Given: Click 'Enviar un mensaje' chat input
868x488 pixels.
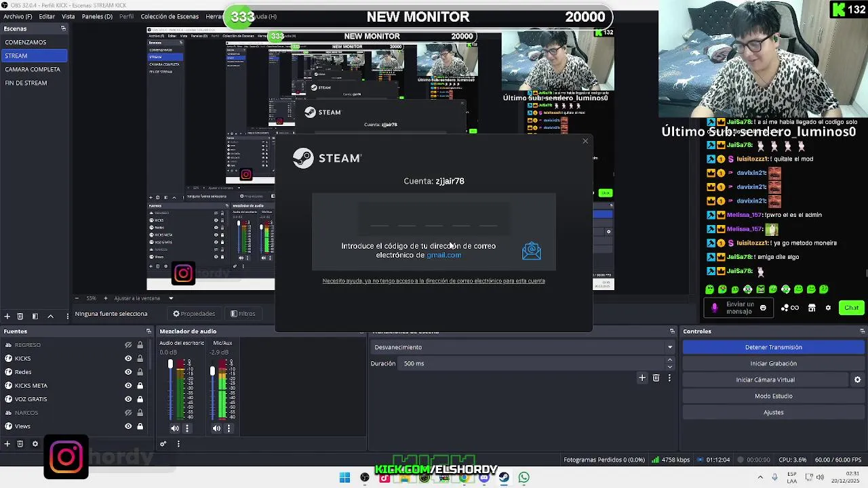Looking at the screenshot, I should click(739, 308).
